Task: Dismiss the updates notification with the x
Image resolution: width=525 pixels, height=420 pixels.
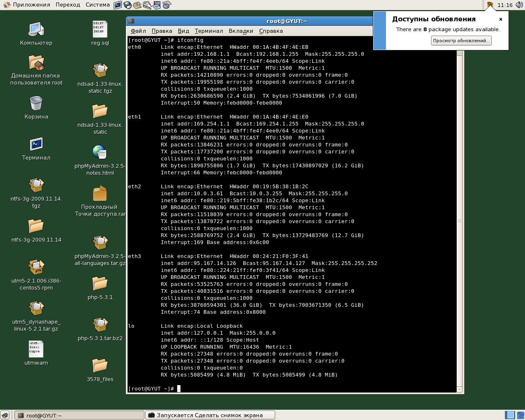Action: [x=500, y=19]
